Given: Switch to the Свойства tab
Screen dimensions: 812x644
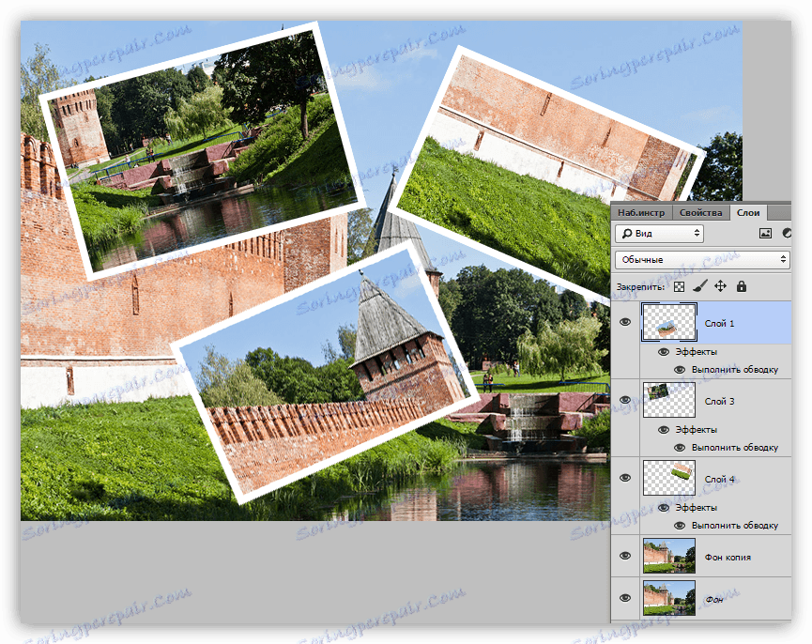Looking at the screenshot, I should (x=700, y=213).
